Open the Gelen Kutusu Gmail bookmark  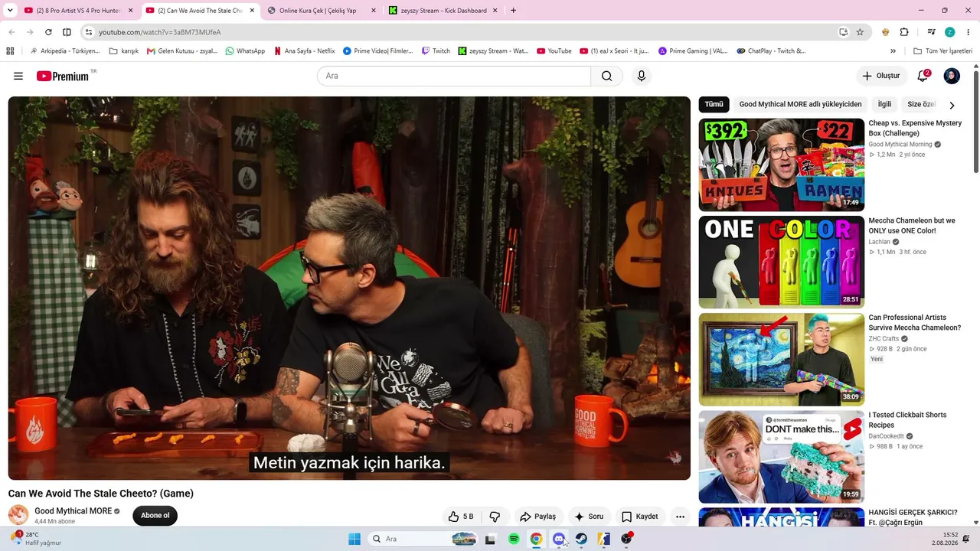[x=181, y=51]
